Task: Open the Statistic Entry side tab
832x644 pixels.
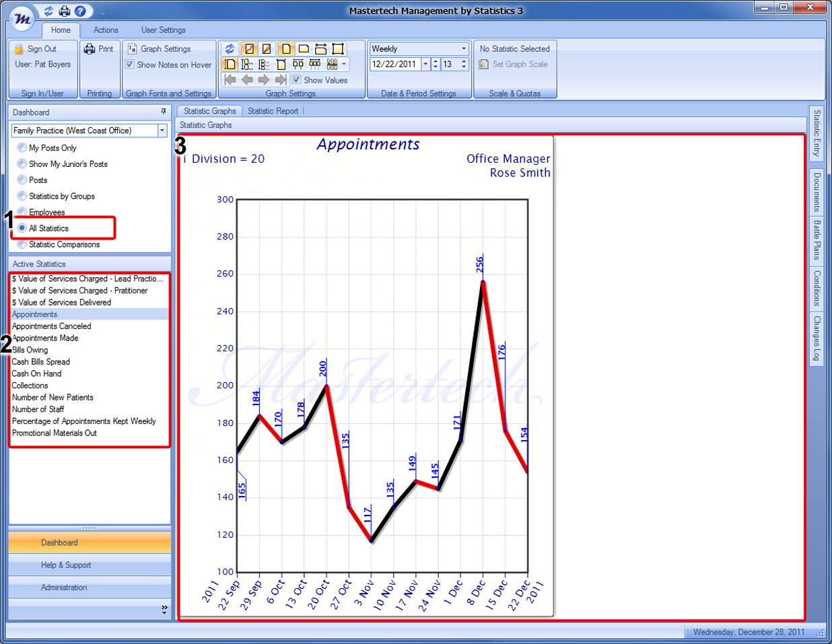Action: [817, 133]
